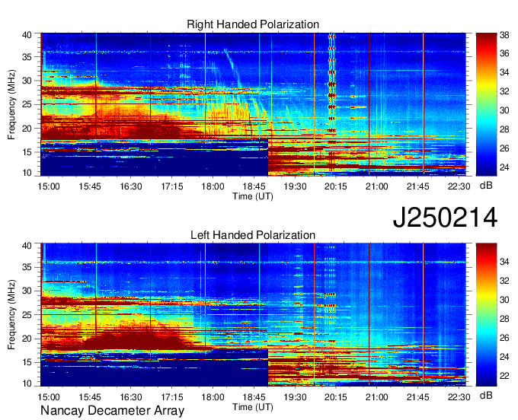This screenshot has width=518, height=420.
Task: Select "22" value on Left Handed colorbar
Action: (x=504, y=376)
